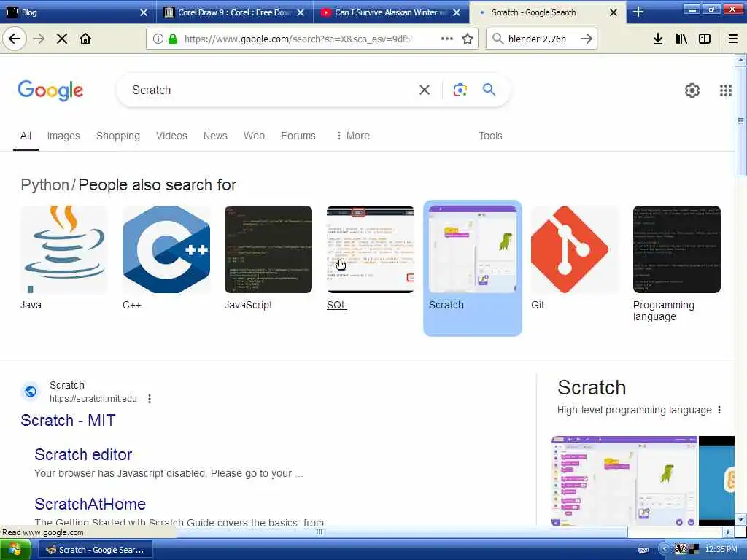
Task: Select the Videos search filter
Action: pos(171,136)
